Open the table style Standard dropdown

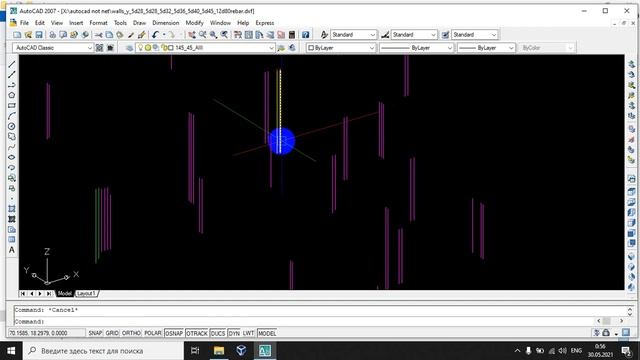pyautogui.click(x=475, y=35)
